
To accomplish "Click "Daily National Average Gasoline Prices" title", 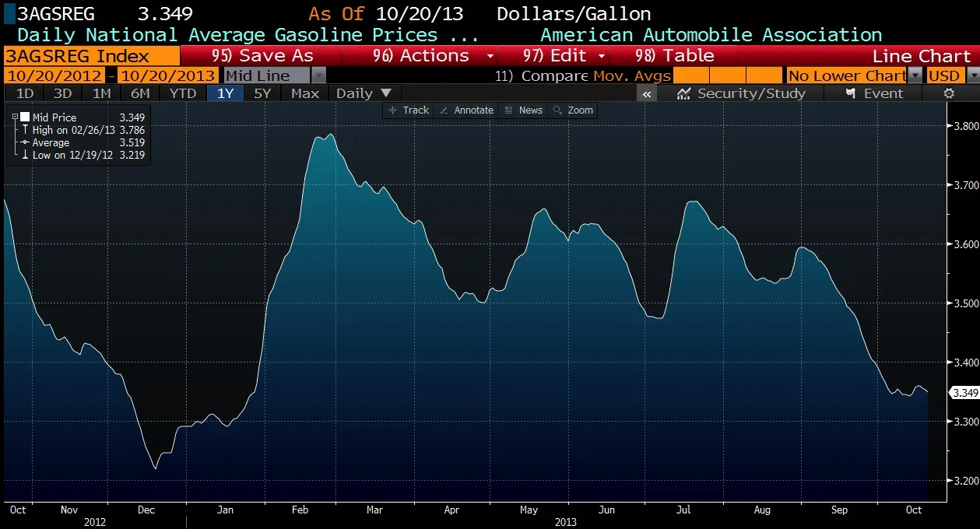I will pos(227,35).
